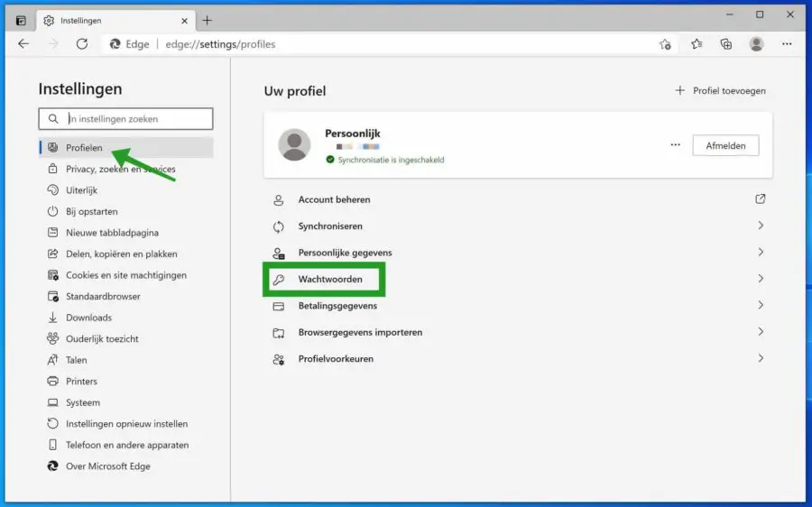Viewport: 812px width, 507px height.
Task: Open the Edge settings and more menu
Action: pos(787,44)
